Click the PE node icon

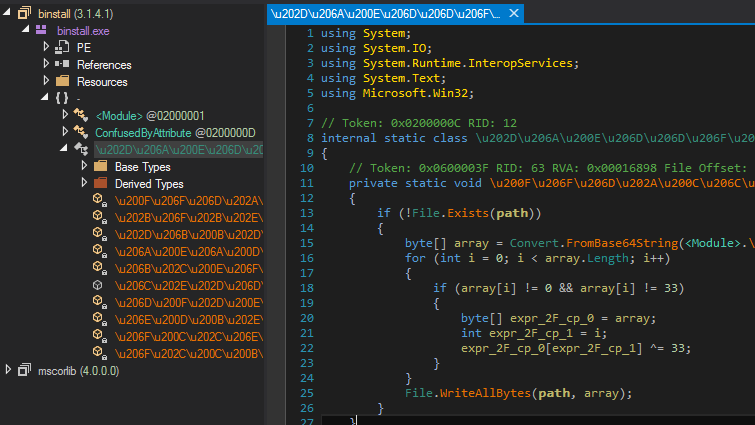(x=62, y=47)
